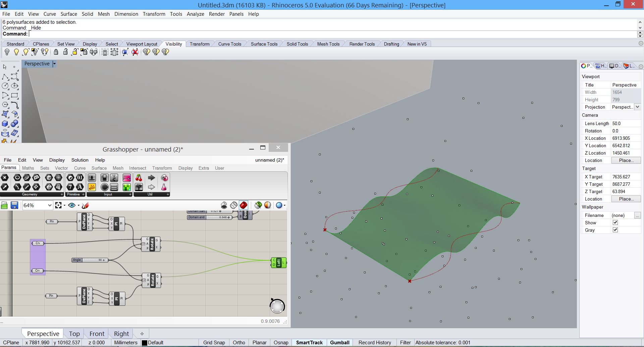Click the Grasshopper sketch pencil icon

click(86, 205)
